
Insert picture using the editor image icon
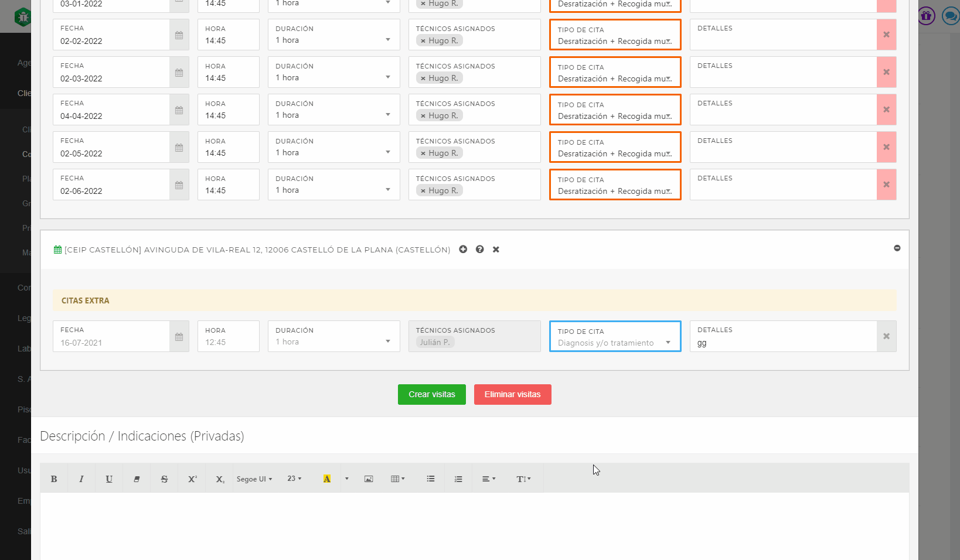tap(369, 479)
